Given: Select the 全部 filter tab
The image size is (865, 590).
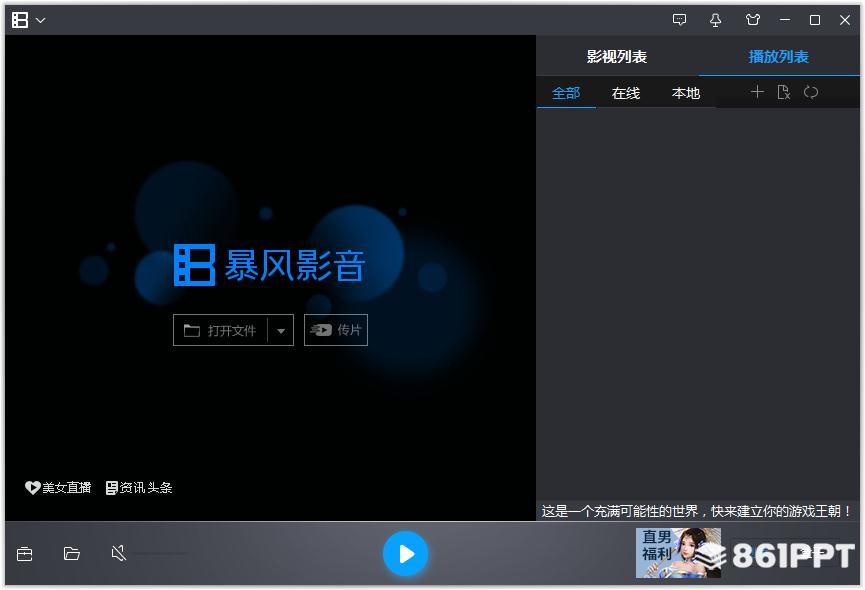Looking at the screenshot, I should [566, 93].
